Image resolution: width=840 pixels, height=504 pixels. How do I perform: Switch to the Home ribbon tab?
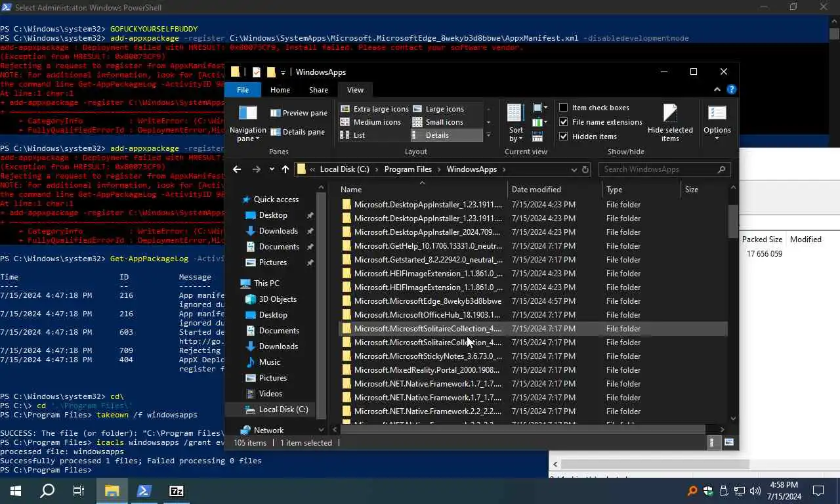click(x=280, y=90)
